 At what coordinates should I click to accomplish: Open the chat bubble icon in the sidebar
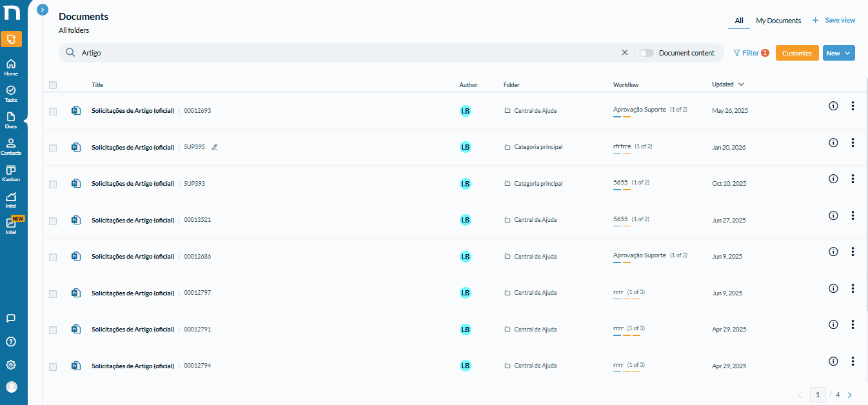[x=11, y=318]
